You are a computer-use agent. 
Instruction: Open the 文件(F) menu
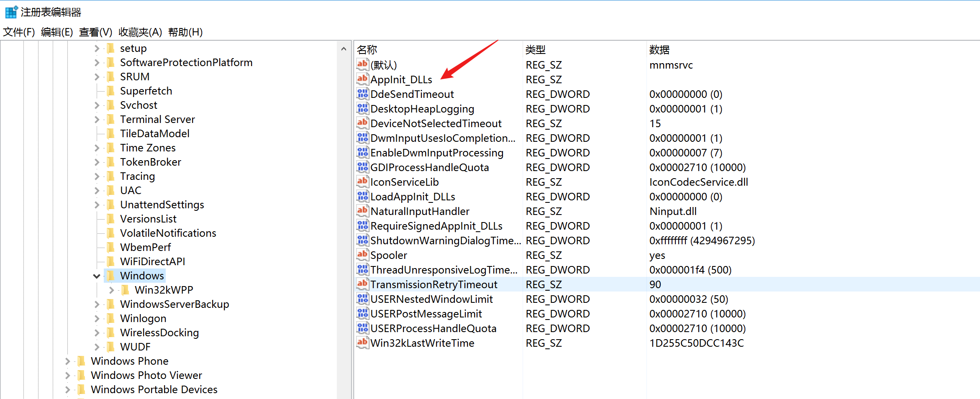[x=19, y=32]
